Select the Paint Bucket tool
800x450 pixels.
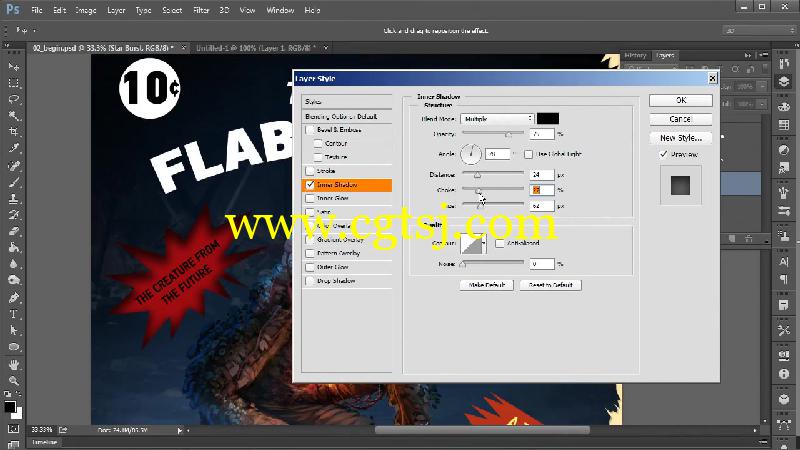point(14,247)
